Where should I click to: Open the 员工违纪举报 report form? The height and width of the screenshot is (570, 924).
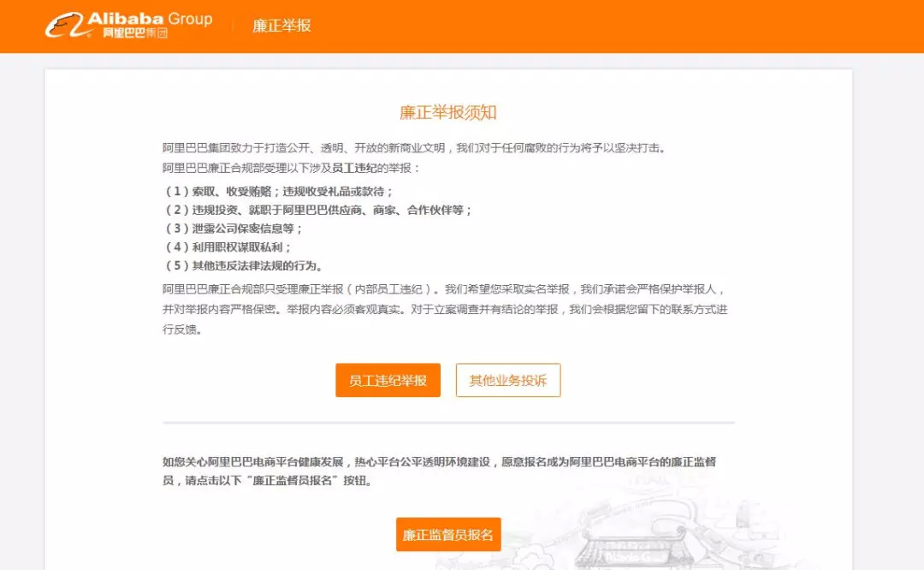pos(388,380)
